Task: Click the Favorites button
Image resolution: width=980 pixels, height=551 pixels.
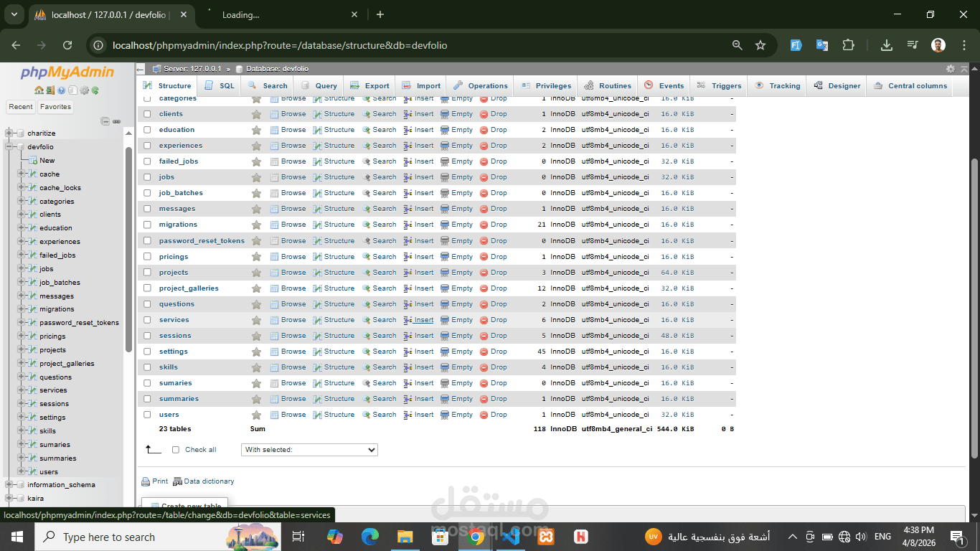Action: (56, 107)
